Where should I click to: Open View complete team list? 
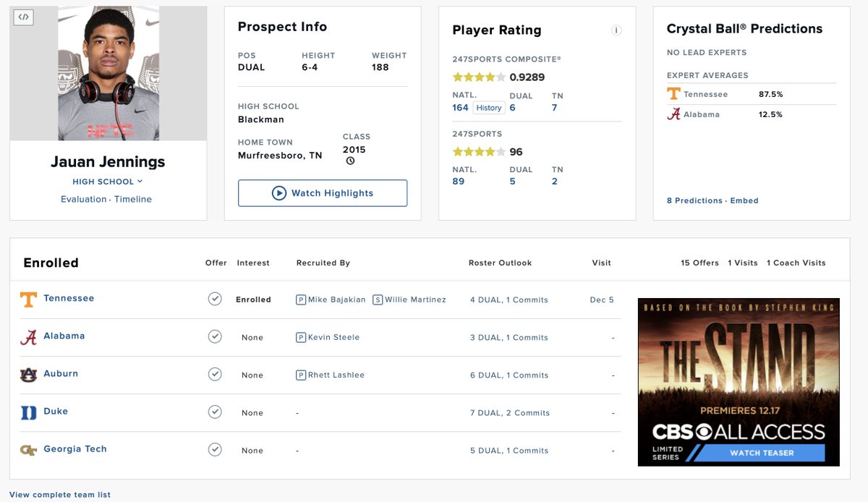click(x=60, y=495)
